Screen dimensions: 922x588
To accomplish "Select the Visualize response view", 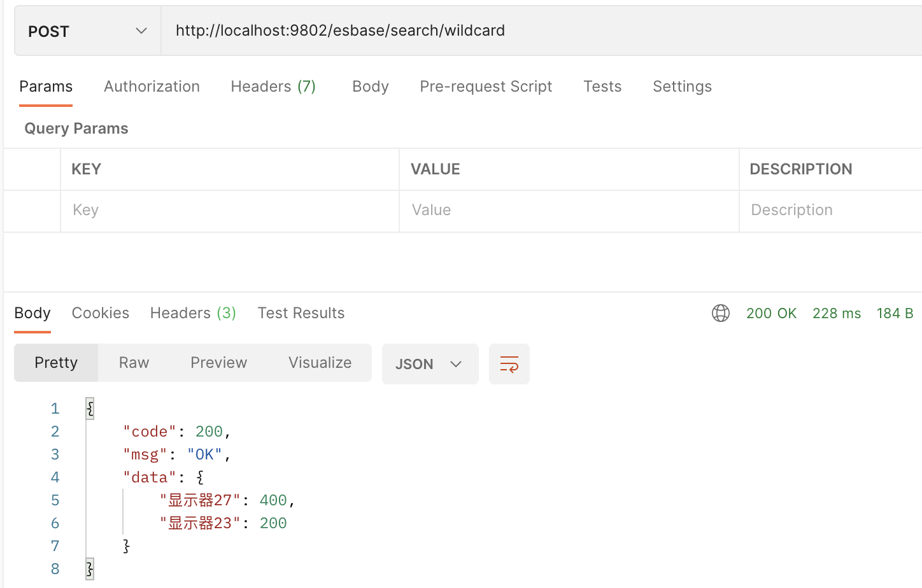I will [x=320, y=362].
